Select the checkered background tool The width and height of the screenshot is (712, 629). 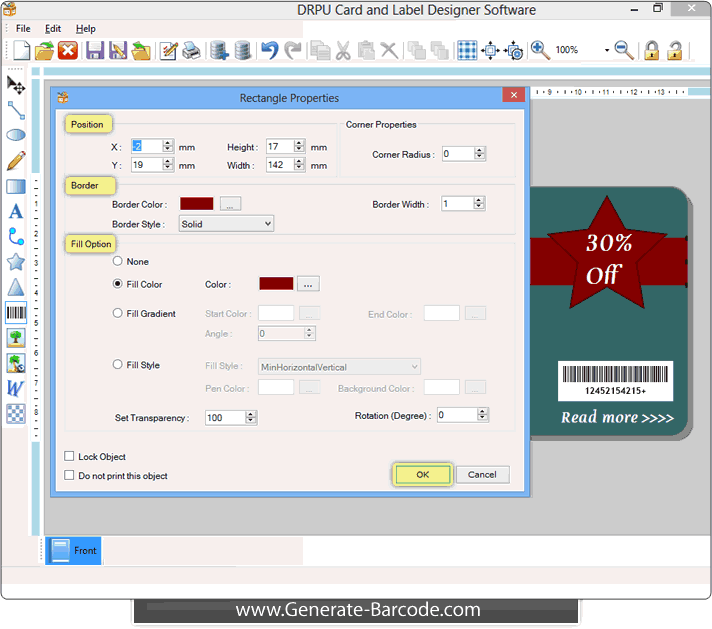16,414
